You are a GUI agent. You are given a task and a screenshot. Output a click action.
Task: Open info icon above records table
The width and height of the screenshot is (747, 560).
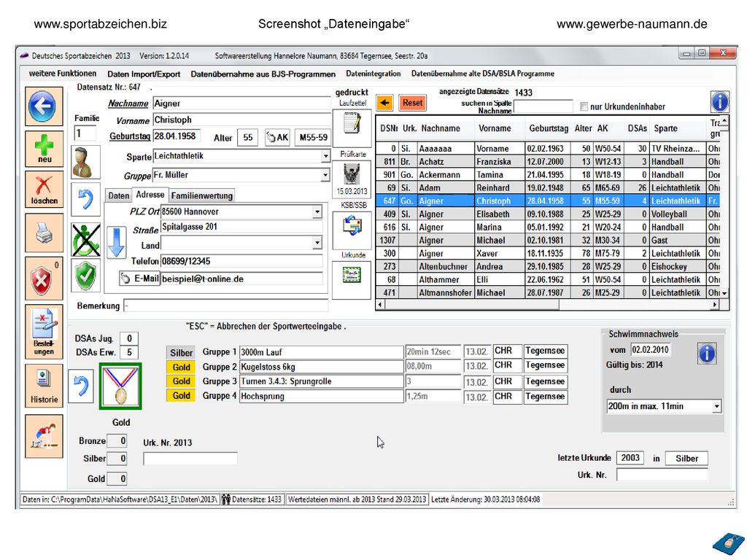tap(719, 101)
